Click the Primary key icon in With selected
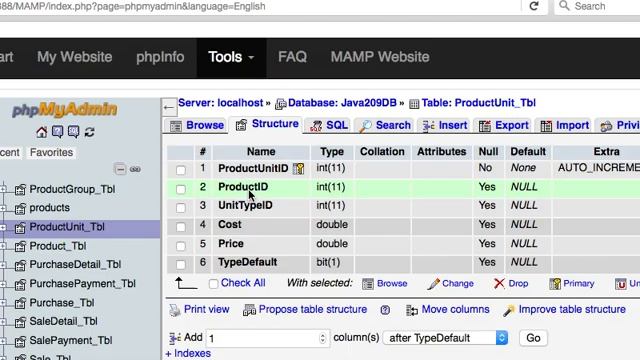 point(555,284)
